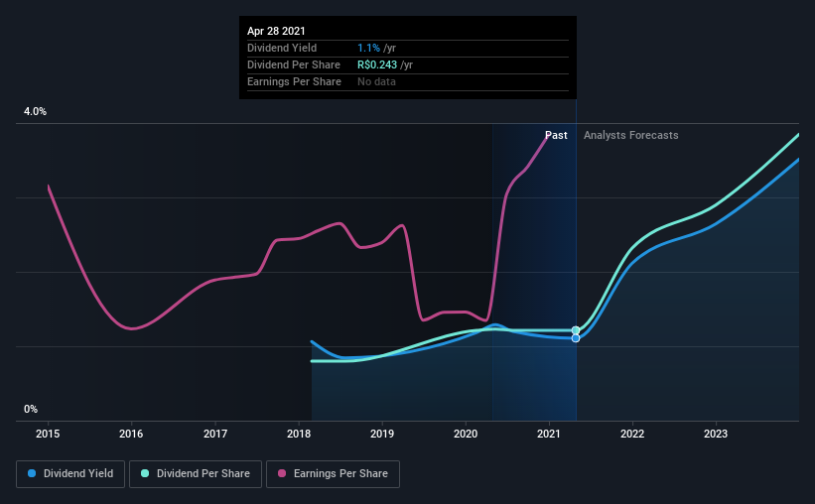Click the Past label on chart
The height and width of the screenshot is (504, 815).
pyautogui.click(x=556, y=135)
